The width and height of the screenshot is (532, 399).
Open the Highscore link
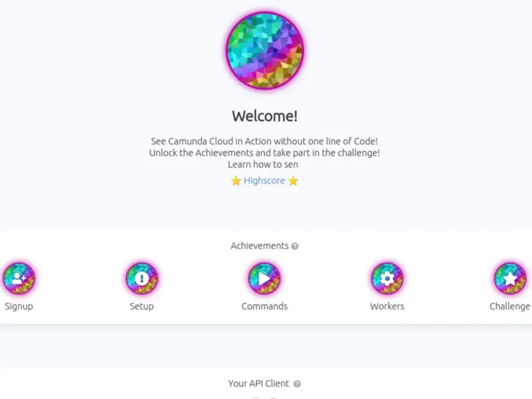(x=264, y=181)
